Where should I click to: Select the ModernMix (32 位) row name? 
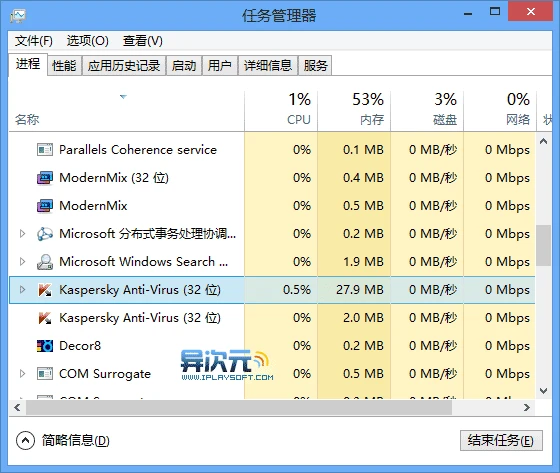click(x=114, y=178)
